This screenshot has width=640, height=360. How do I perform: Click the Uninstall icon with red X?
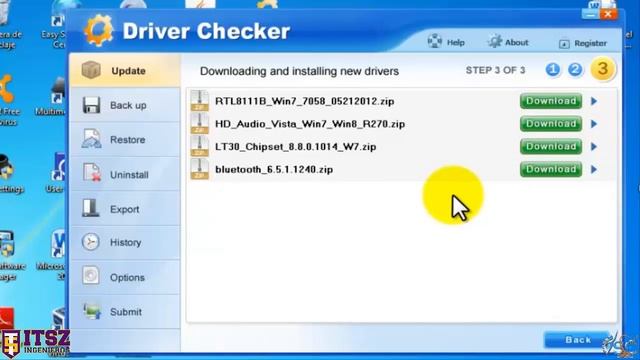click(x=92, y=173)
